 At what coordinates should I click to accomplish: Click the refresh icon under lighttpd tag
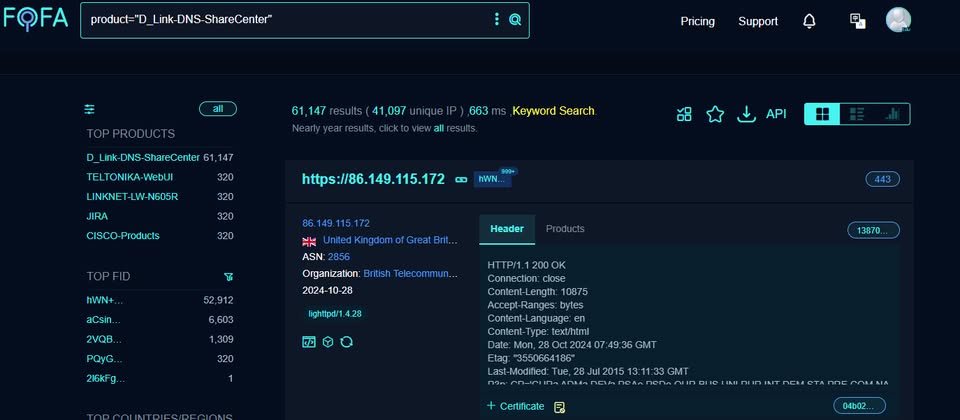(347, 342)
